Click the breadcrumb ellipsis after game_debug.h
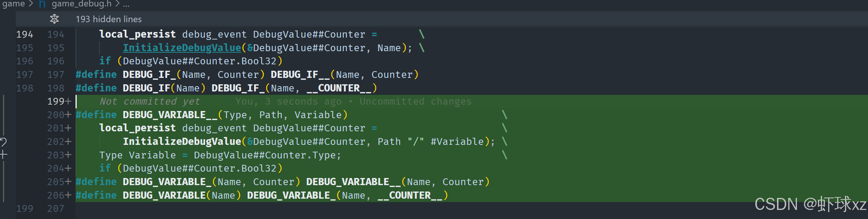The image size is (868, 219). tap(126, 4)
